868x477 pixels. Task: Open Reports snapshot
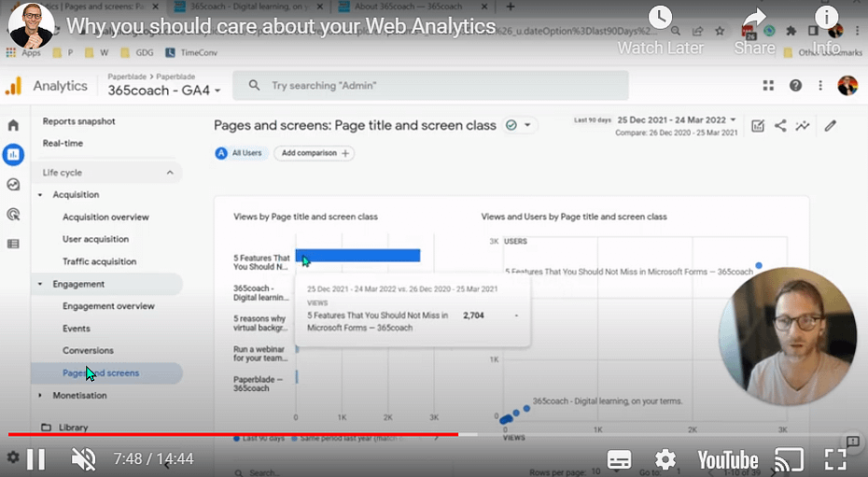click(78, 121)
